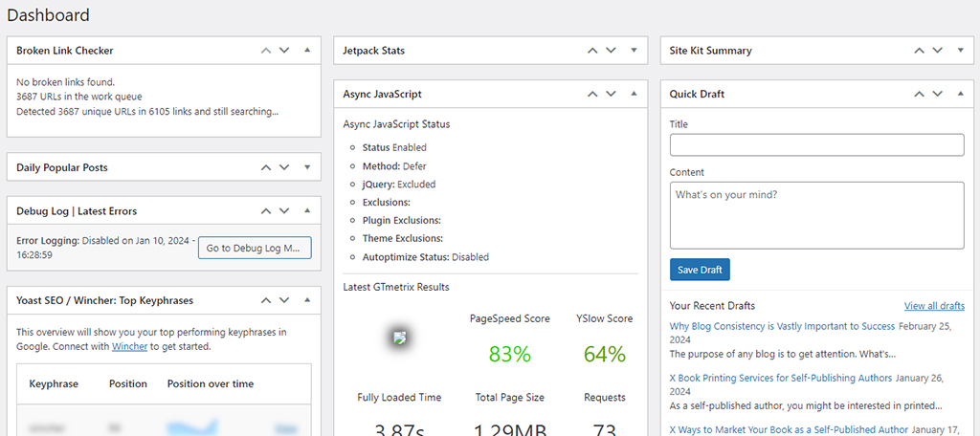This screenshot has width=980, height=436.
Task: Collapse the Debug Log Latest Errors panel
Action: pyautogui.click(x=307, y=211)
